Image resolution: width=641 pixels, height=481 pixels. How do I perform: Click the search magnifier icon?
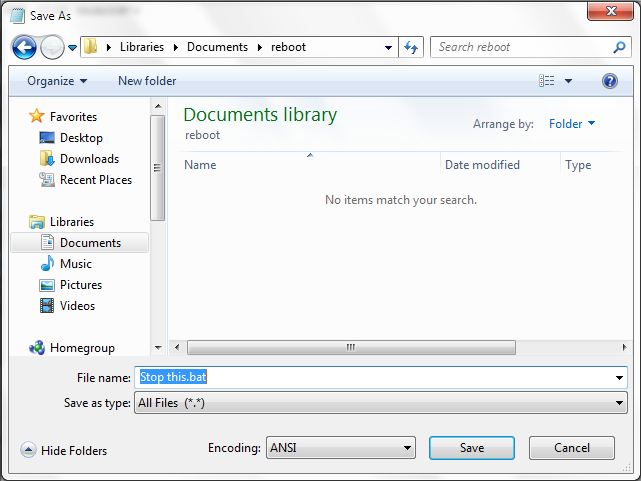(619, 47)
